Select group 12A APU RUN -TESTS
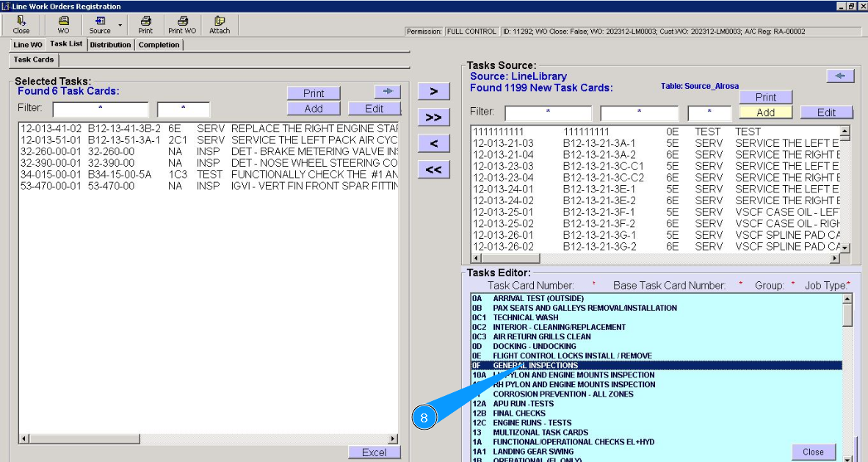The height and width of the screenshot is (462, 868). pos(657,404)
